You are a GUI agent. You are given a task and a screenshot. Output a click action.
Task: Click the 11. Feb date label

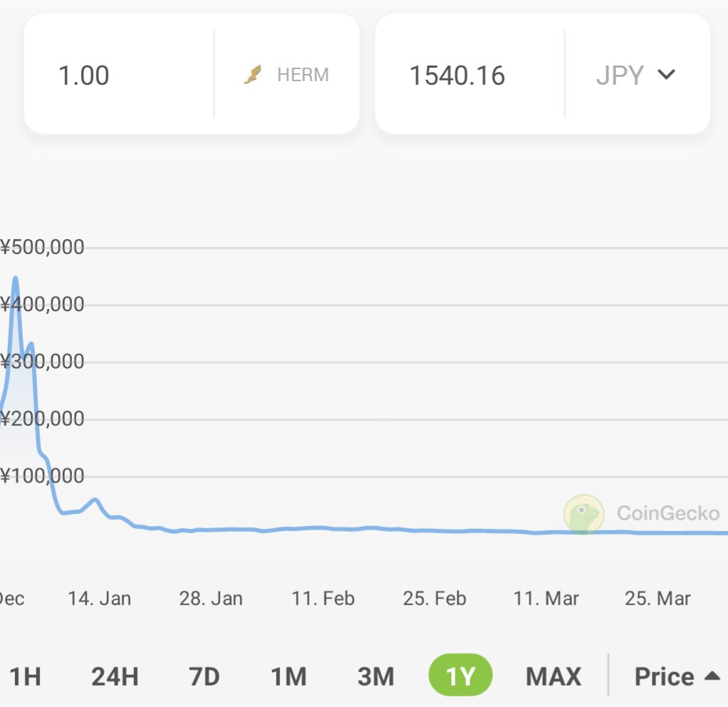pyautogui.click(x=323, y=598)
